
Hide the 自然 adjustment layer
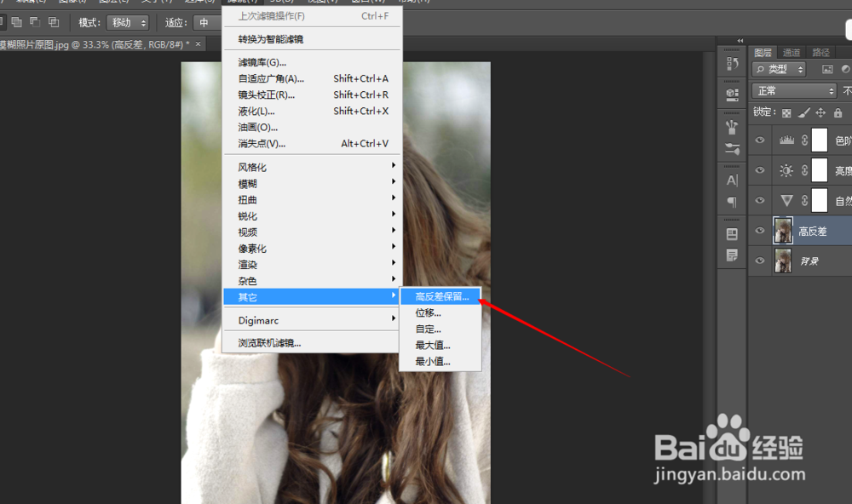click(x=760, y=200)
